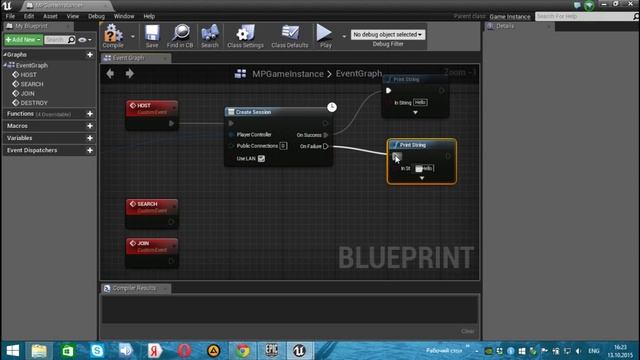Add a macro with Macros plus icon

90,126
